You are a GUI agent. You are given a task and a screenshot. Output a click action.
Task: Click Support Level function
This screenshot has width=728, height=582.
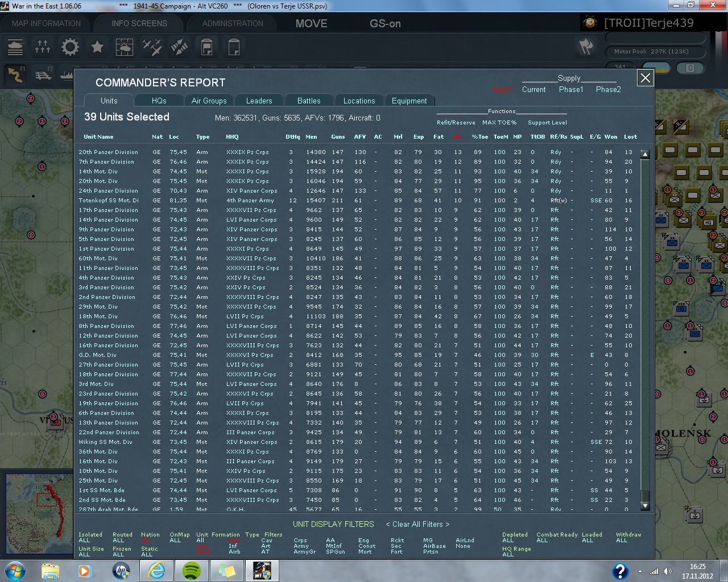[547, 122]
